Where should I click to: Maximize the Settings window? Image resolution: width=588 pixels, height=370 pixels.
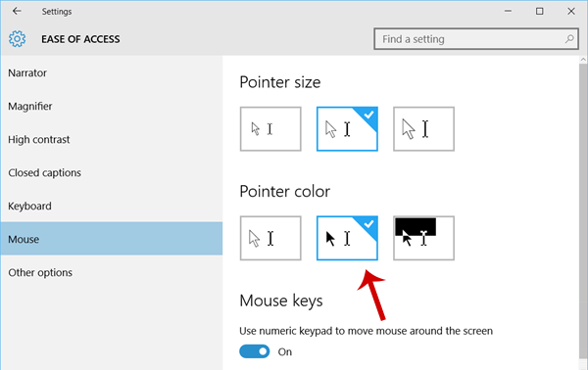pos(539,11)
